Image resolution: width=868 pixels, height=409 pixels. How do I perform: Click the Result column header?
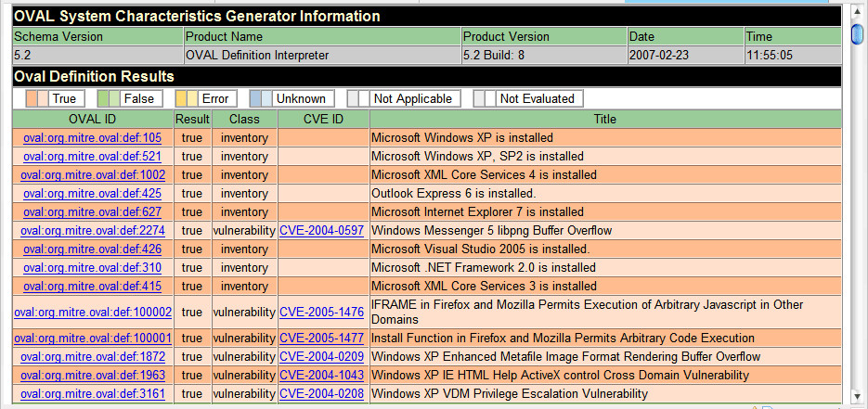(192, 119)
